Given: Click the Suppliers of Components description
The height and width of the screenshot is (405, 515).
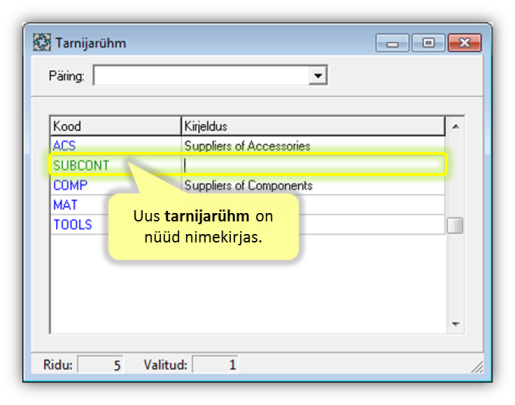Looking at the screenshot, I should point(248,185).
